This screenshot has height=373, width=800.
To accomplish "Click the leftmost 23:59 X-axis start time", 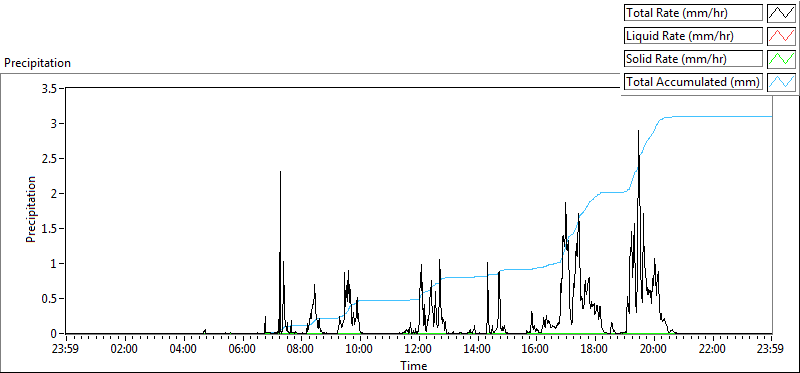I will click(x=66, y=350).
